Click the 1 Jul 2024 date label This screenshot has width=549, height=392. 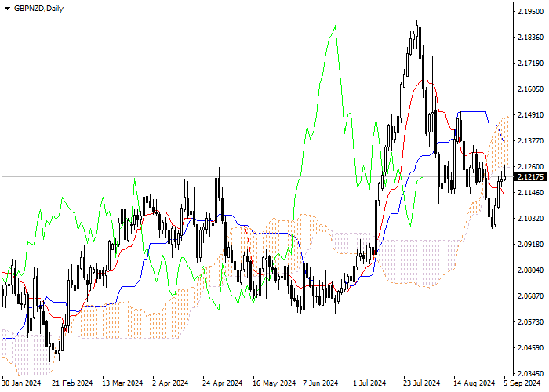[x=369, y=383]
